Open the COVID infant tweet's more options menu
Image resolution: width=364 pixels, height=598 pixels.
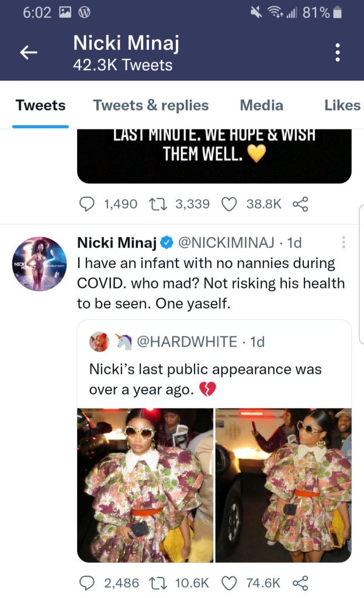[344, 241]
